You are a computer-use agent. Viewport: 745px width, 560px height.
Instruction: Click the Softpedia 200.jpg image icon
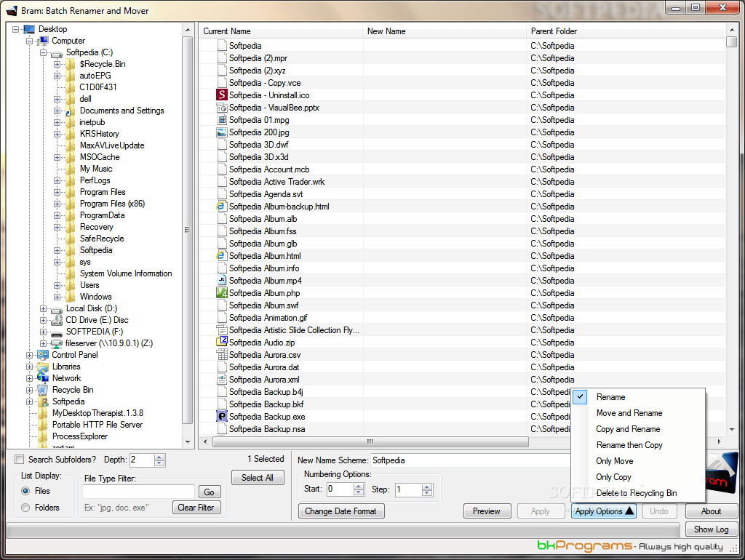coord(221,132)
